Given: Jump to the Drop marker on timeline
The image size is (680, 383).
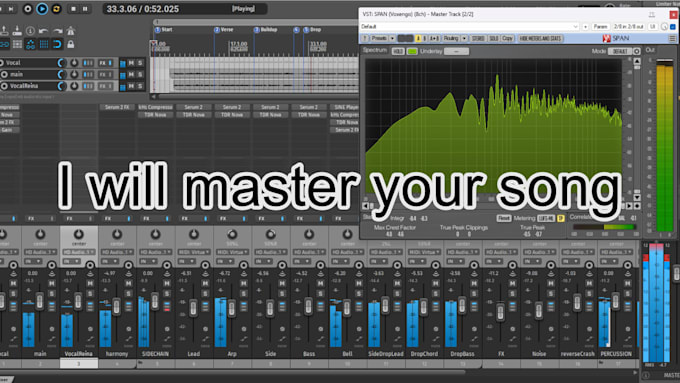Looking at the screenshot, I should (x=312, y=29).
